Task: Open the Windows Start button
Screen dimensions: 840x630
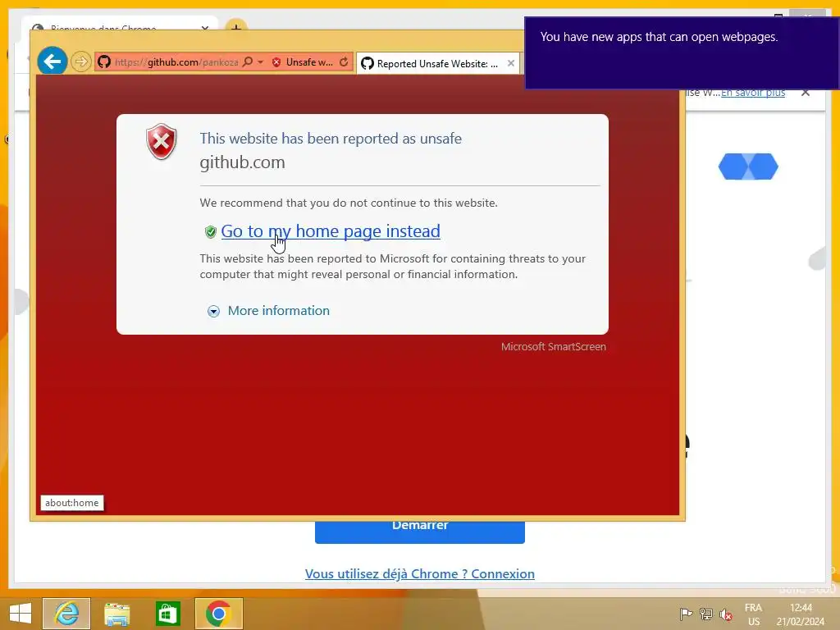Action: pos(21,614)
